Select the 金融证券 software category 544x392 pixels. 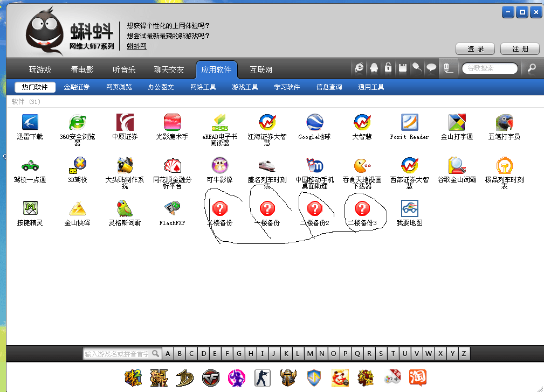pyautogui.click(x=77, y=87)
